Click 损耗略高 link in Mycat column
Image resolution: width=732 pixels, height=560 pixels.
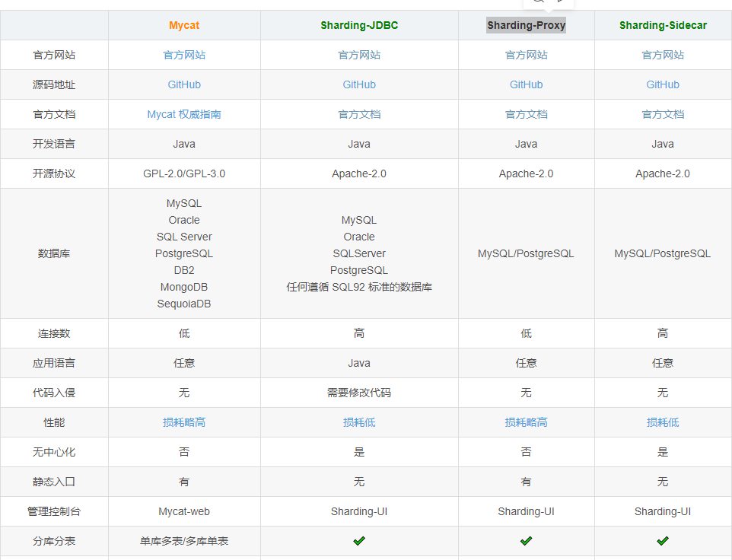click(x=184, y=422)
